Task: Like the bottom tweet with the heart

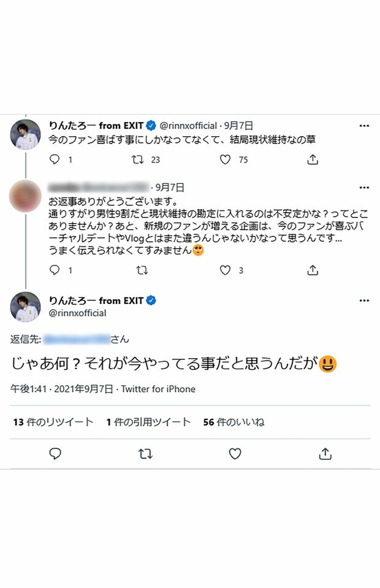Action: 234,454
